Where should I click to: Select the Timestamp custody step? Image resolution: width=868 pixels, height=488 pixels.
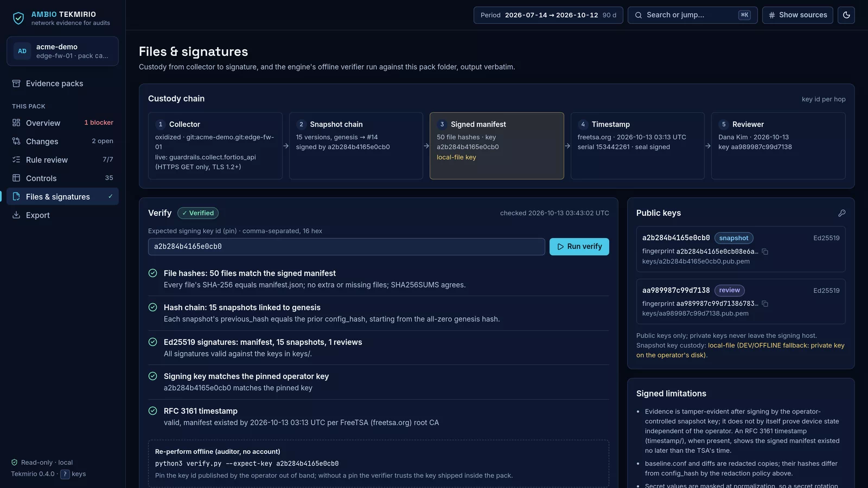coord(637,146)
